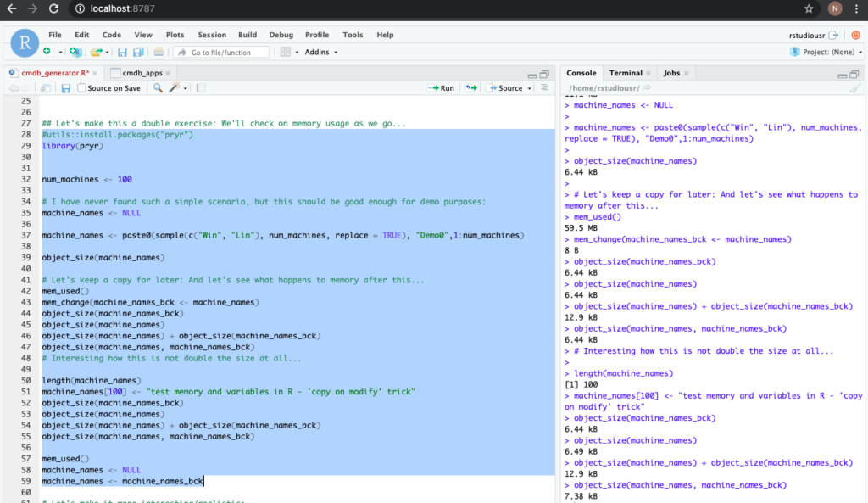Viewport: 868px width, 503px height.
Task: Save all open documents
Action: pos(138,52)
